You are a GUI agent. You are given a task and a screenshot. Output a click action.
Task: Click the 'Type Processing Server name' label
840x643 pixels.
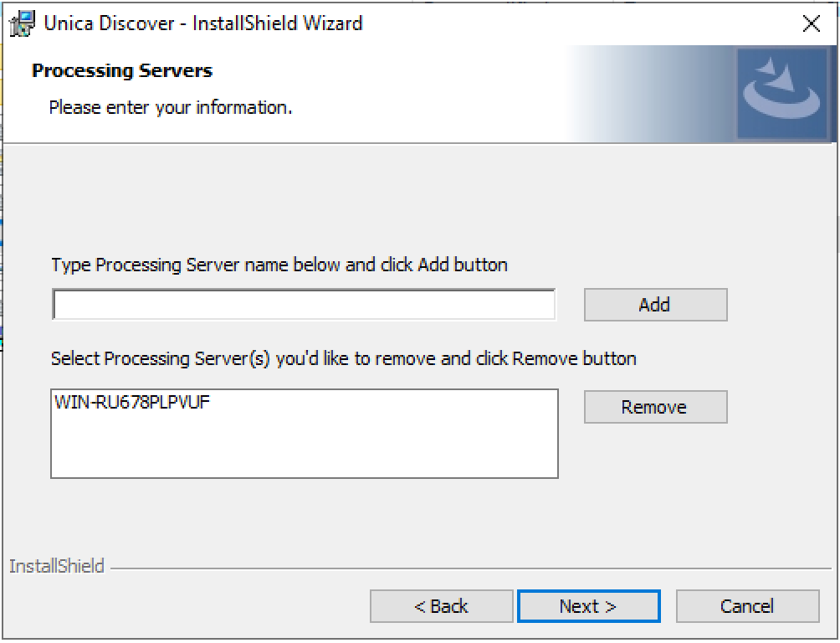[279, 265]
